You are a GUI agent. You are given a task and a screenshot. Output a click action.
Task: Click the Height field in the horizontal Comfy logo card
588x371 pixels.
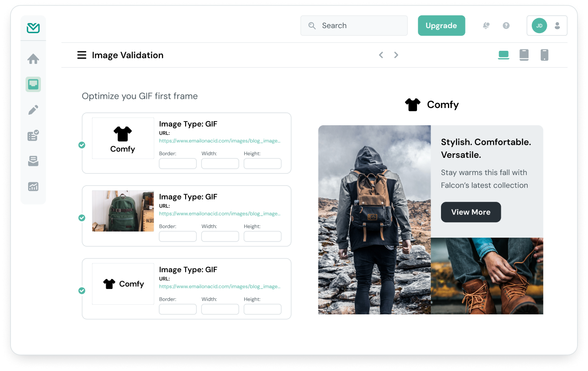pyautogui.click(x=263, y=309)
